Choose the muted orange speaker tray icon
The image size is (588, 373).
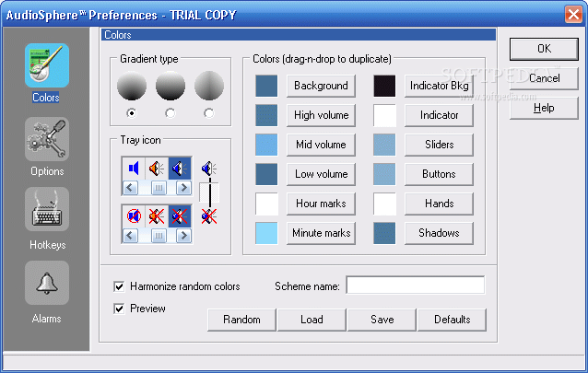click(x=157, y=216)
